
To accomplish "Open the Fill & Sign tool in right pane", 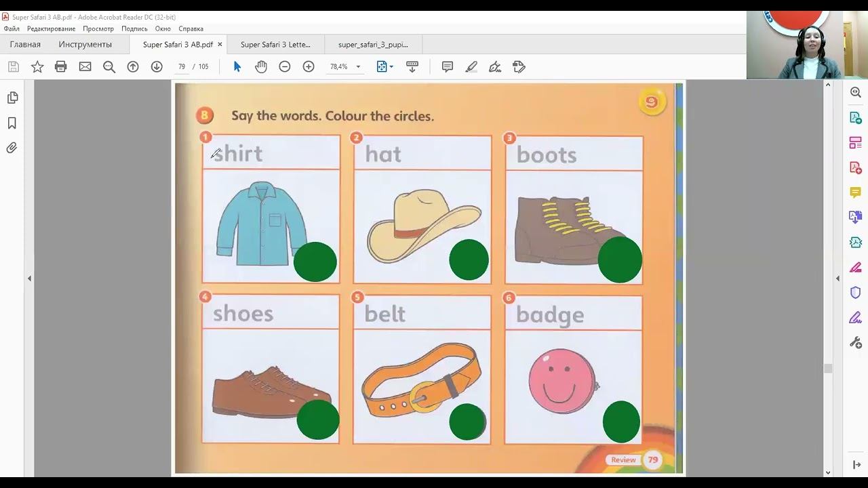I will tap(856, 267).
